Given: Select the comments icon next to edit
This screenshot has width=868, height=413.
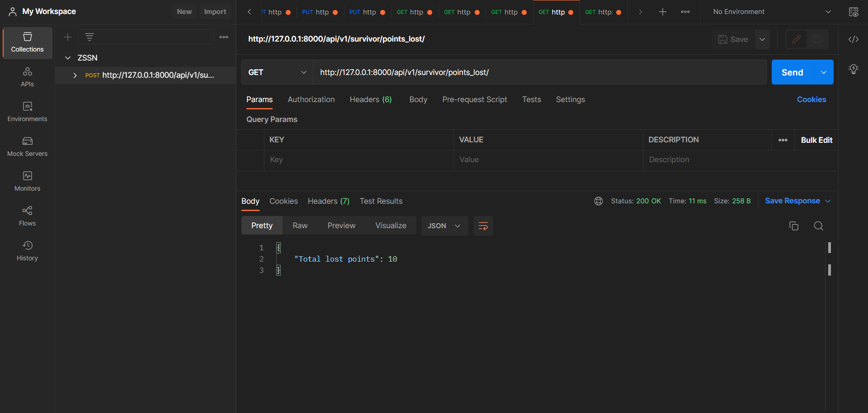Looking at the screenshot, I should point(817,39).
